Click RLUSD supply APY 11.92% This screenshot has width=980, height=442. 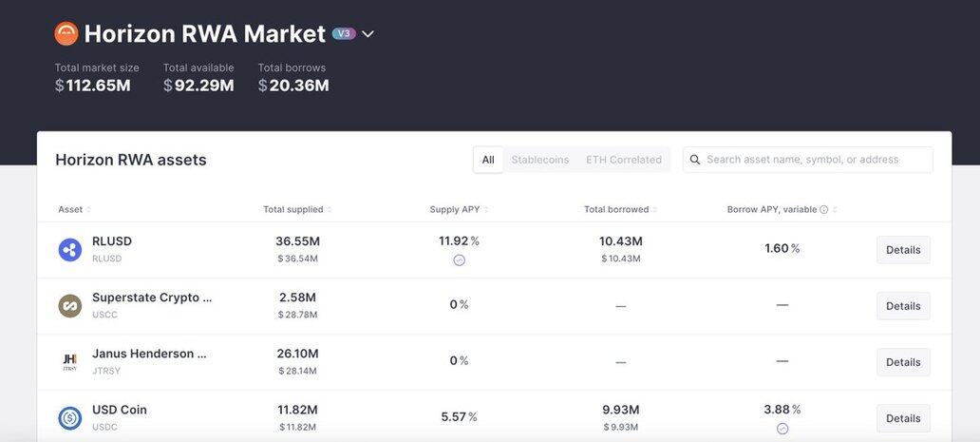pos(460,241)
